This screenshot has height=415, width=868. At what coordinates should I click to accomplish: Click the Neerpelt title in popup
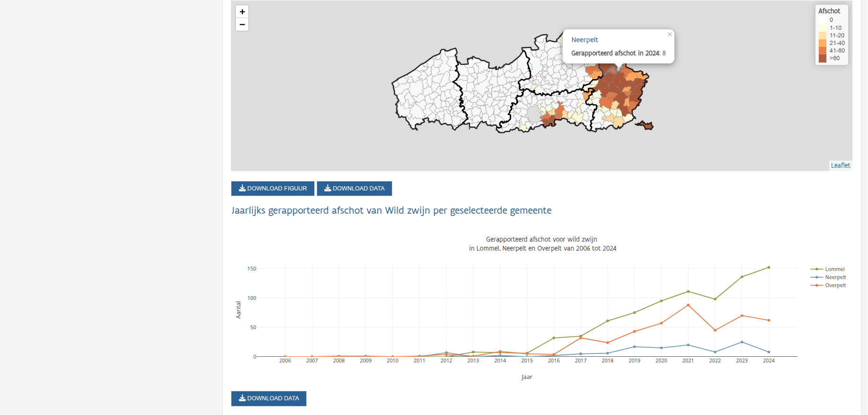585,40
